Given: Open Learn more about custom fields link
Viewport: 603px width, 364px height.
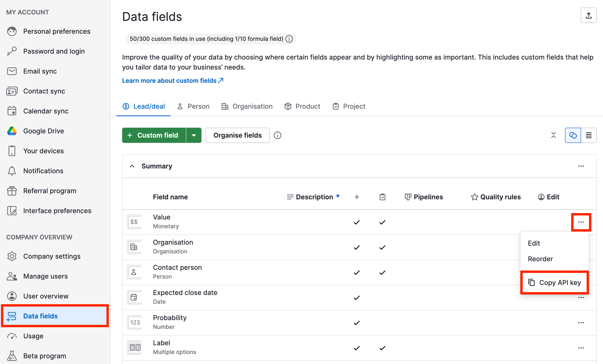Looking at the screenshot, I should click(x=172, y=81).
